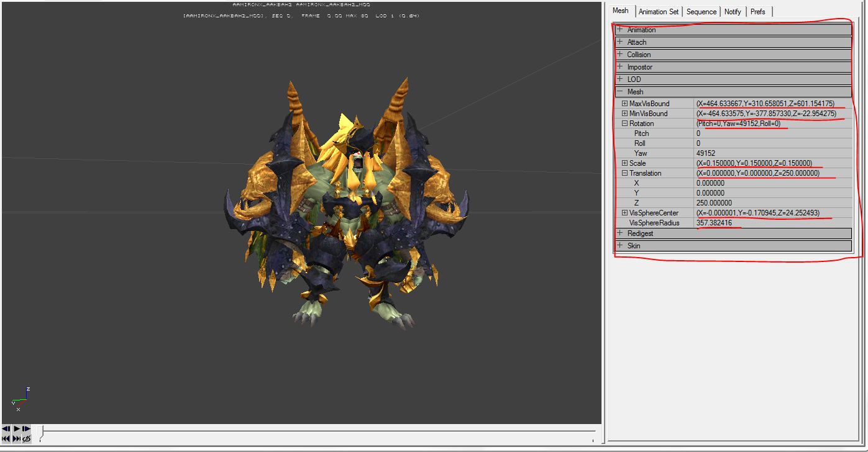Switch to the Mesh tab
Image resolution: width=868 pixels, height=452 pixels.
click(x=621, y=11)
